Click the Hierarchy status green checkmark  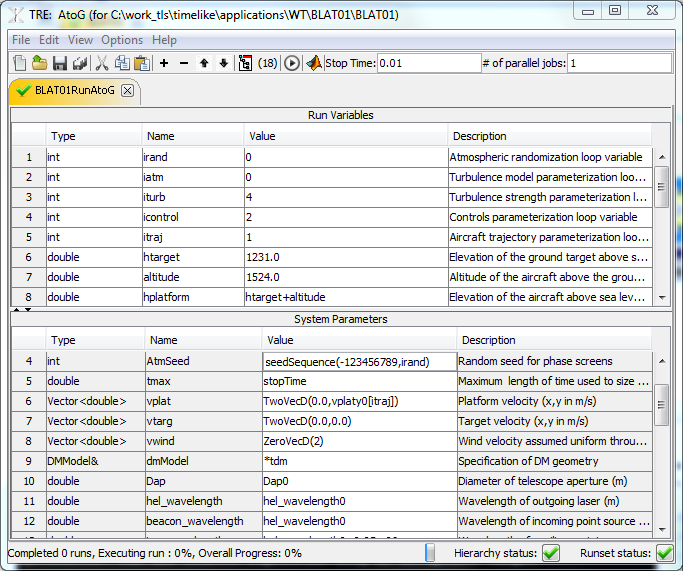coord(551,553)
